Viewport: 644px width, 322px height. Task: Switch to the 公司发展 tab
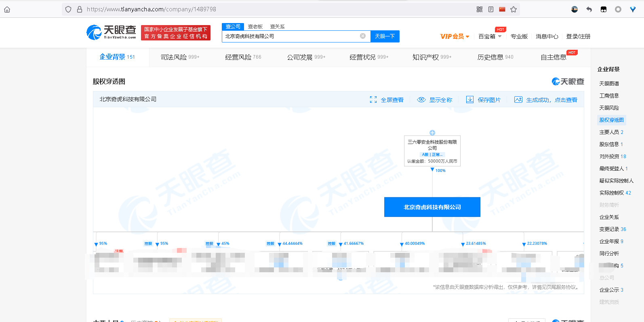[306, 57]
